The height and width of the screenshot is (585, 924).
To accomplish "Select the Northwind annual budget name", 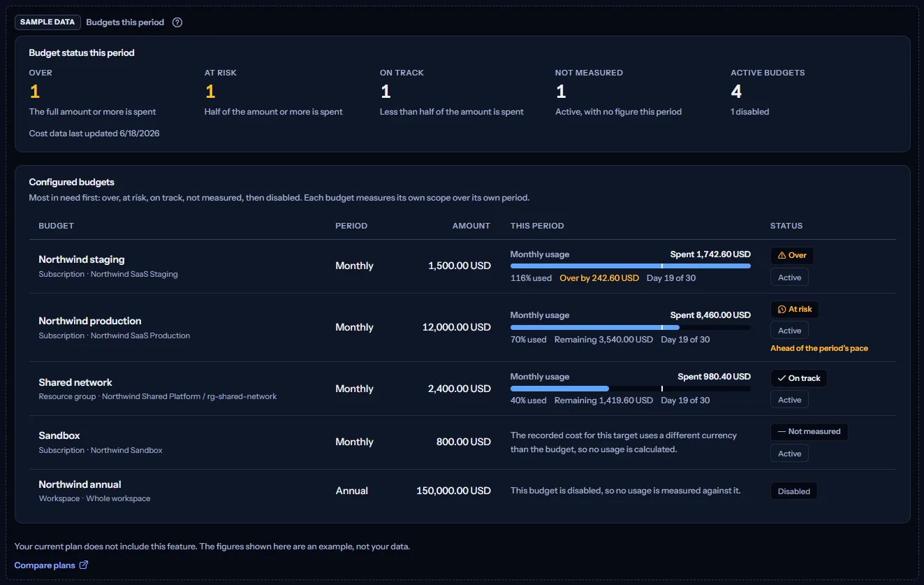I will click(80, 484).
